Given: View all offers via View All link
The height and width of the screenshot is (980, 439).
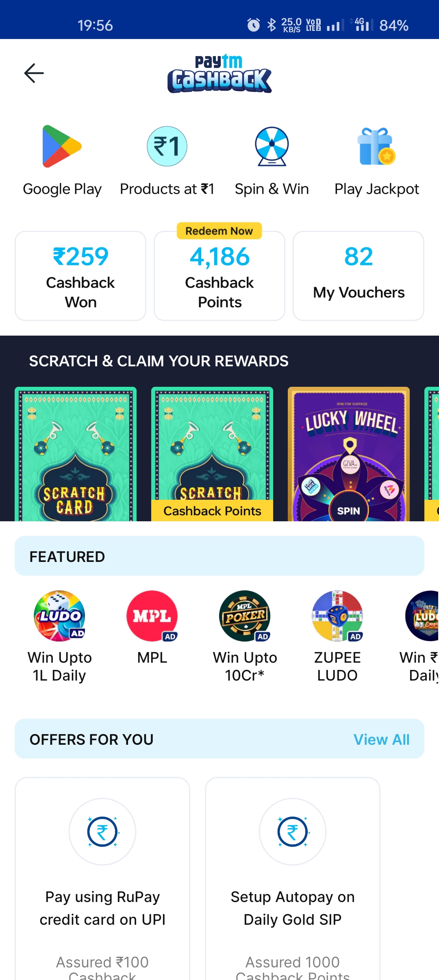Looking at the screenshot, I should point(381,739).
